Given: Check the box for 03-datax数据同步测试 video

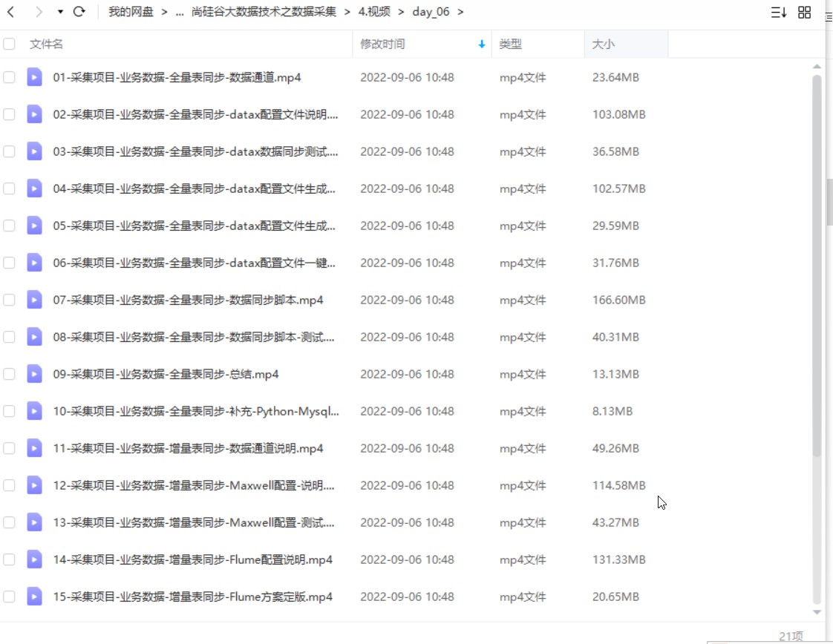Looking at the screenshot, I should click(9, 152).
